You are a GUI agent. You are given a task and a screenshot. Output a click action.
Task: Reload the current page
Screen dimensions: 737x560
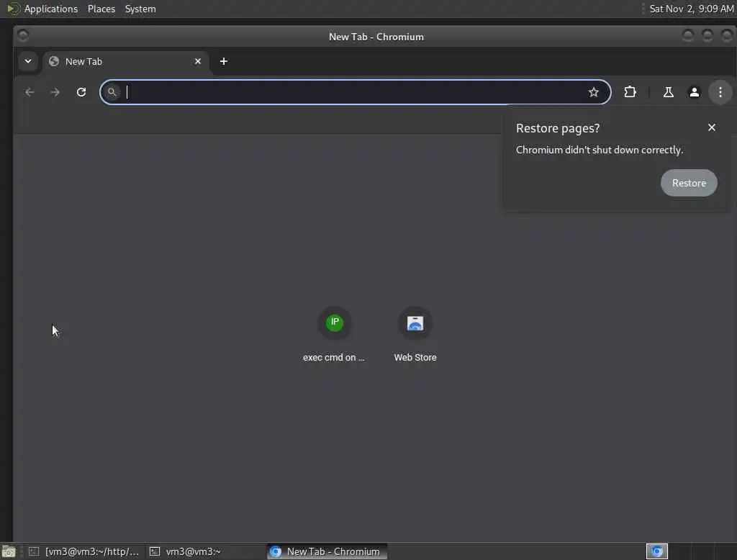click(x=81, y=92)
